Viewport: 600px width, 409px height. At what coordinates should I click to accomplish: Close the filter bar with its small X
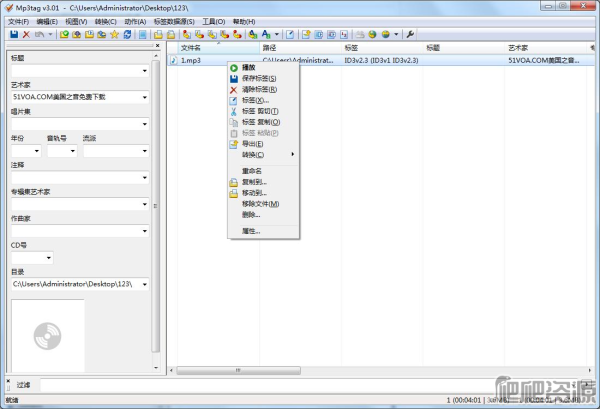tap(8, 381)
